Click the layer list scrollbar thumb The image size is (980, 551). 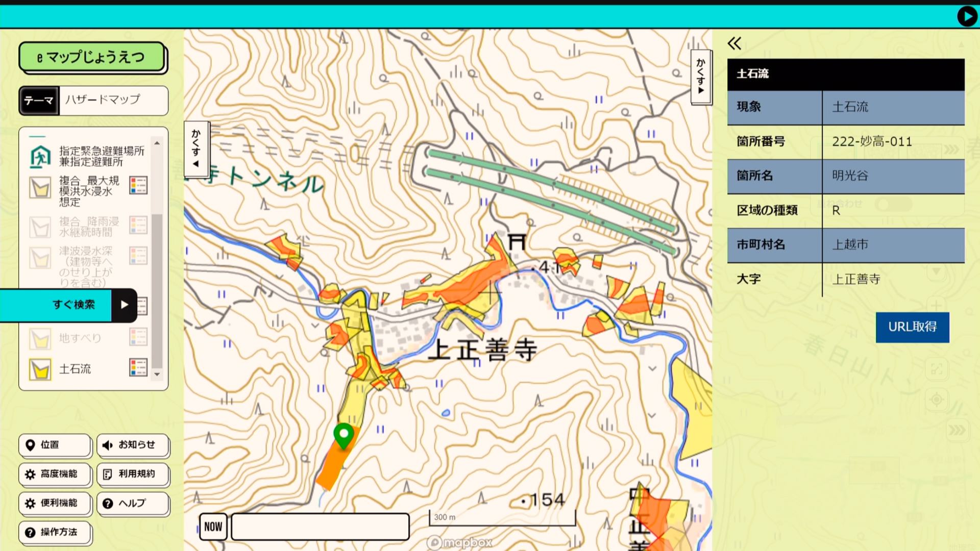point(157,291)
